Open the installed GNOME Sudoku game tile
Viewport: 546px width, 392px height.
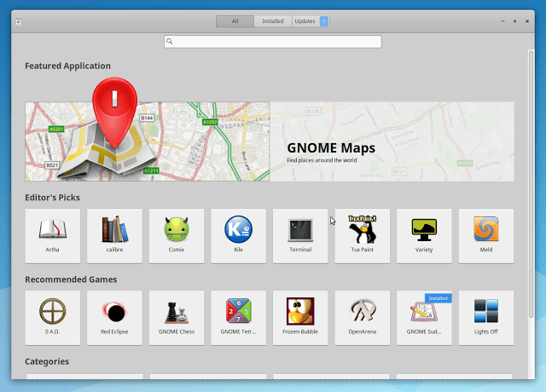coord(424,317)
